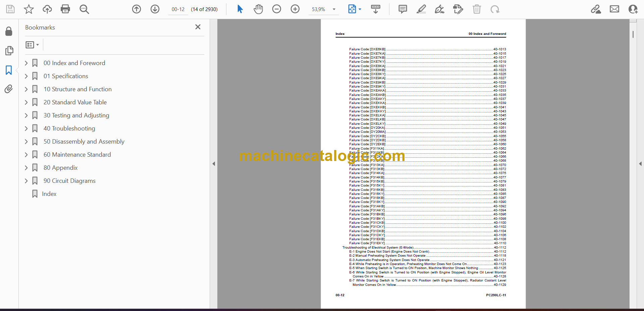Jump to 01 Specifications bookmark
This screenshot has height=311, width=644.
pyautogui.click(x=66, y=76)
